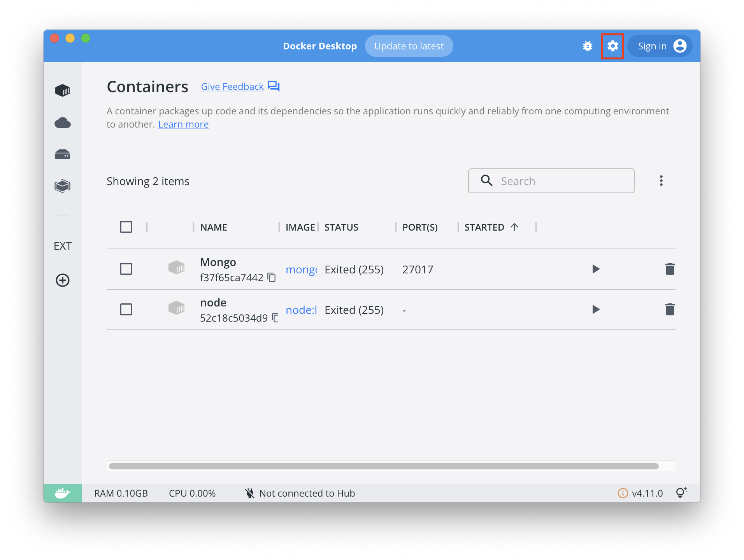Image resolution: width=744 pixels, height=560 pixels.
Task: Click version v4.11.0 label
Action: [x=647, y=493]
